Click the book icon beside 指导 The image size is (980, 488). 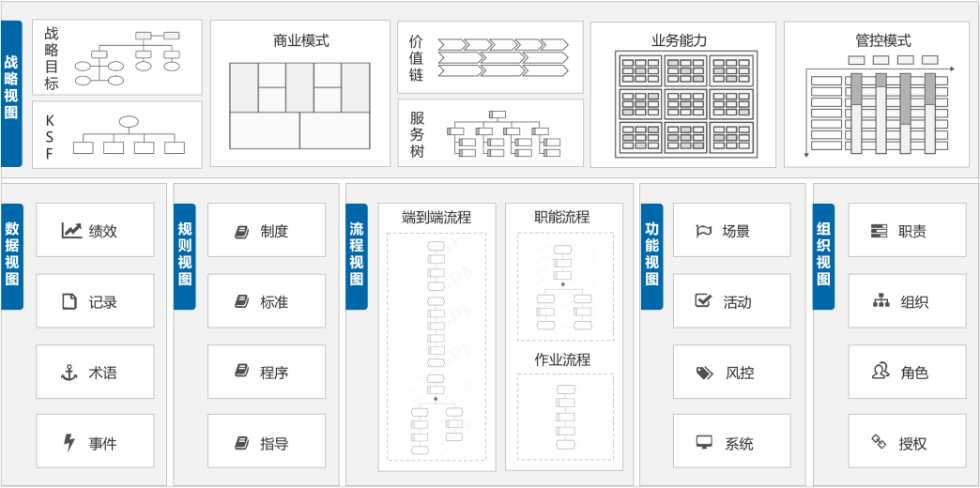click(x=242, y=444)
